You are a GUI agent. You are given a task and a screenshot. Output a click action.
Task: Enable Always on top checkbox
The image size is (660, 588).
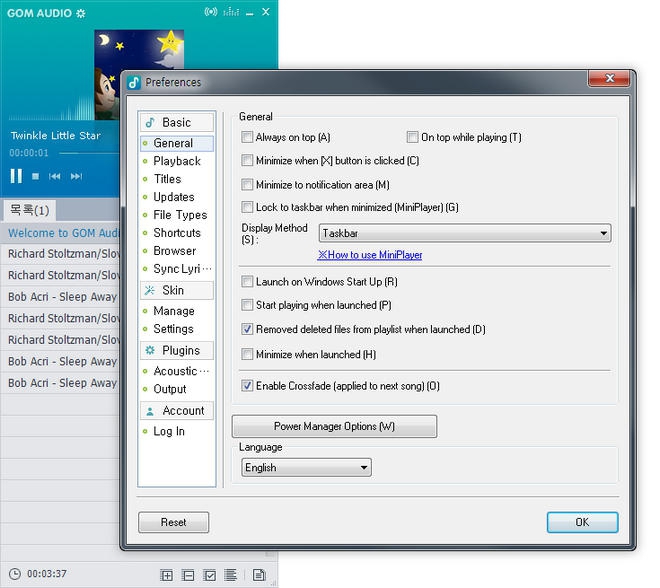pyautogui.click(x=247, y=137)
